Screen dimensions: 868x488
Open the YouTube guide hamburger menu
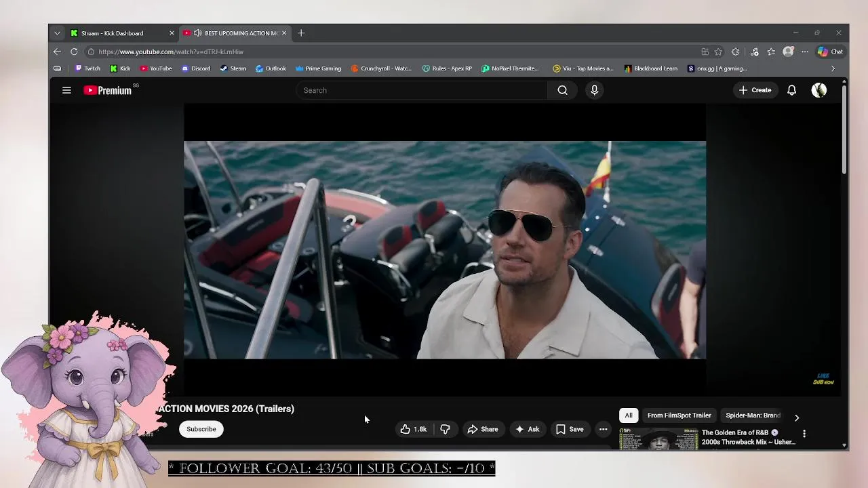click(66, 90)
